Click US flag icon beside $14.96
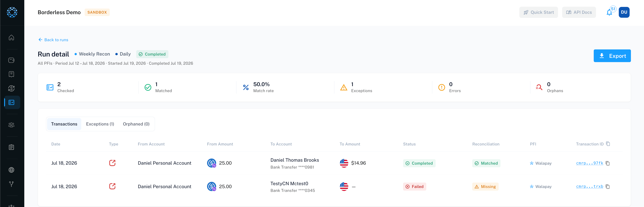Screen dimensions: 644x207 (344, 163)
